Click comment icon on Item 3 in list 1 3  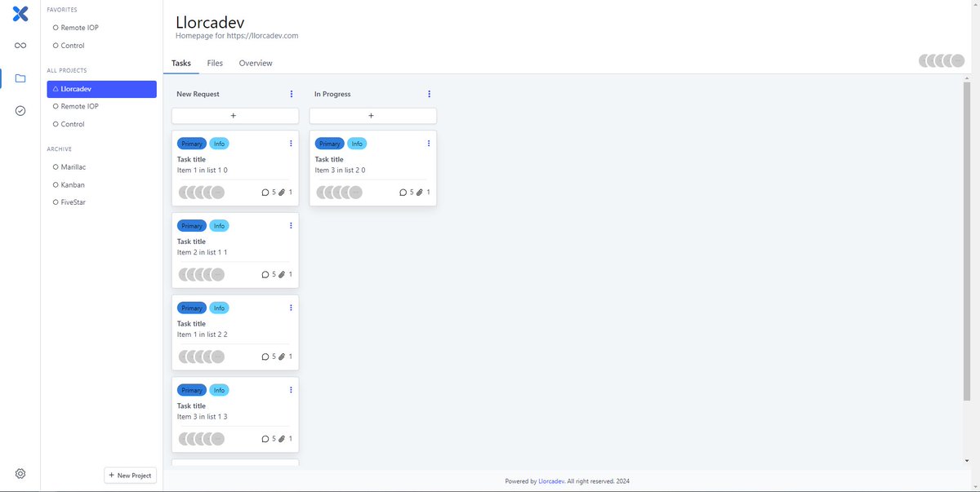(265, 439)
